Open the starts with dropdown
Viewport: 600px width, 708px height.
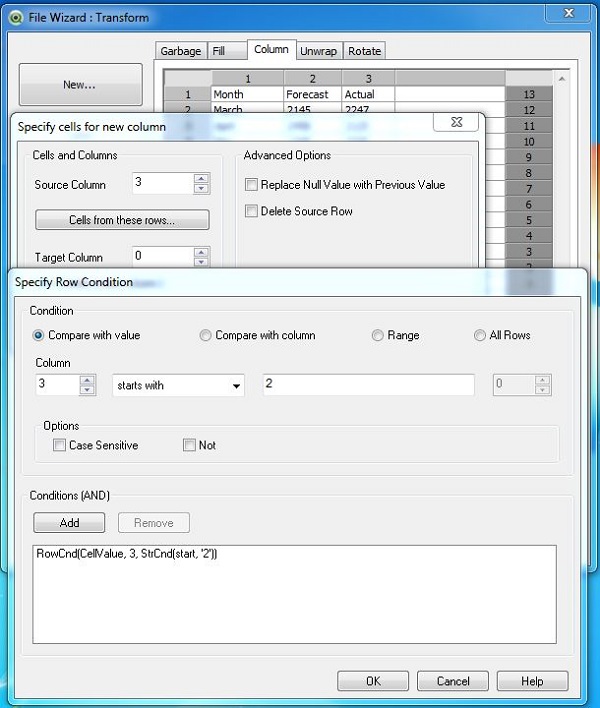[x=178, y=385]
